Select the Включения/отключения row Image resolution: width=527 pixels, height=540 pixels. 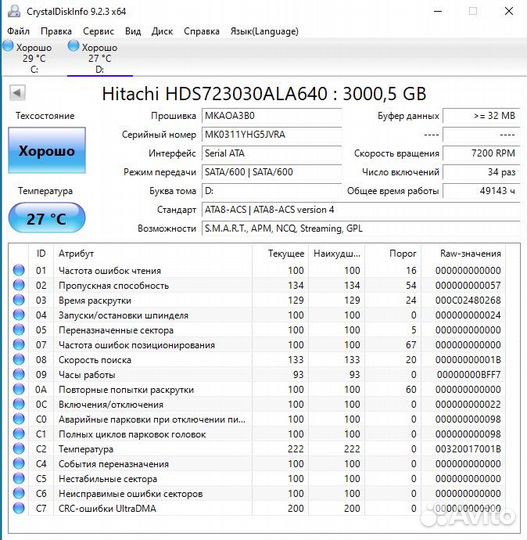[x=257, y=404]
